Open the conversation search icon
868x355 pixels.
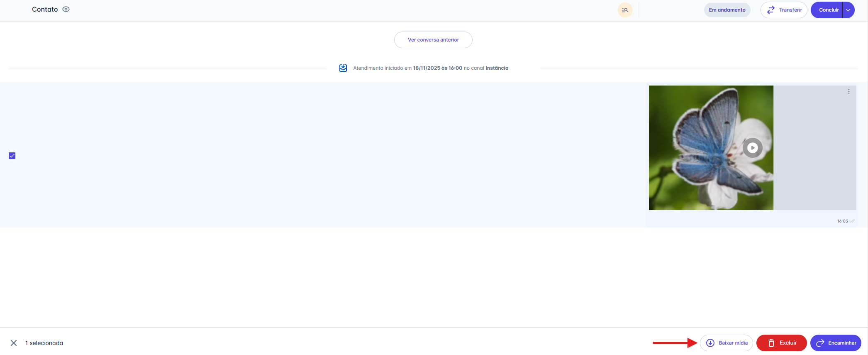tap(625, 10)
